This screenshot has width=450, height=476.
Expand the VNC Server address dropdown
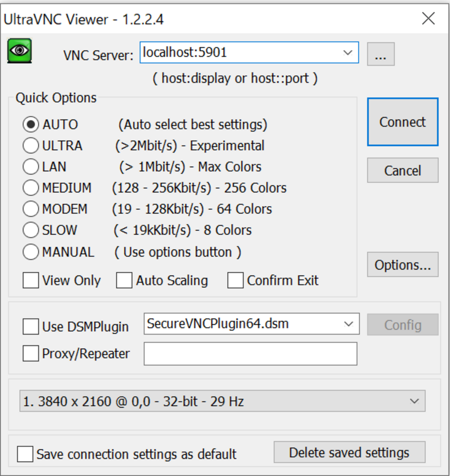pos(348,53)
